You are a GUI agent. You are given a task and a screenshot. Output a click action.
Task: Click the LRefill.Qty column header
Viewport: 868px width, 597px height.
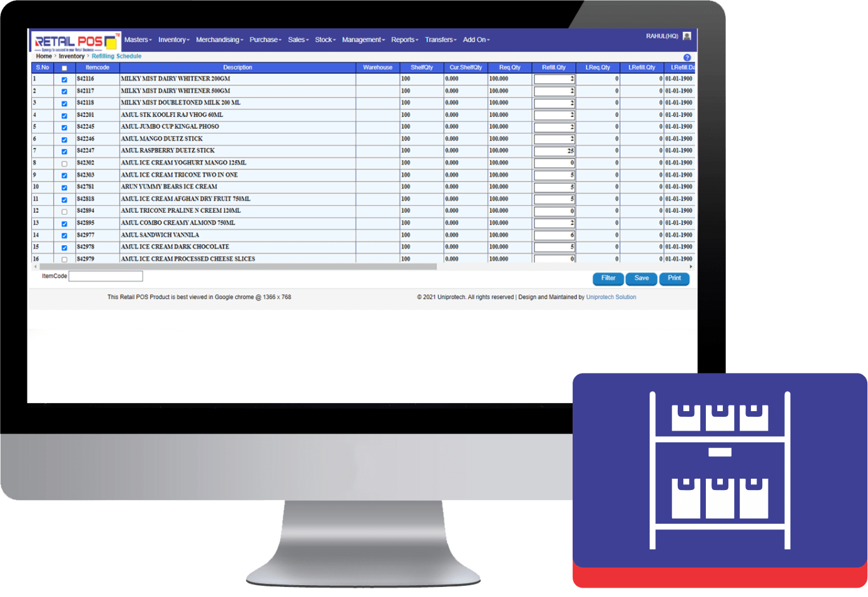point(642,68)
